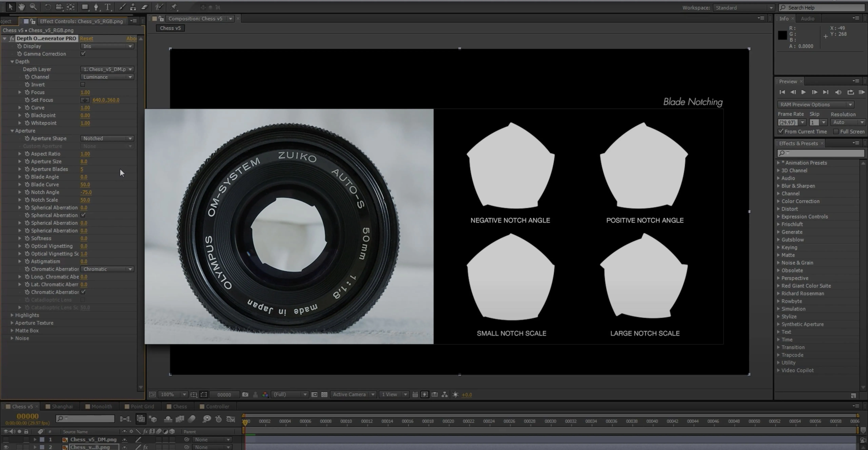Viewport: 868px width, 450px height.
Task: Open the Channel Luminance dropdown
Action: [107, 77]
